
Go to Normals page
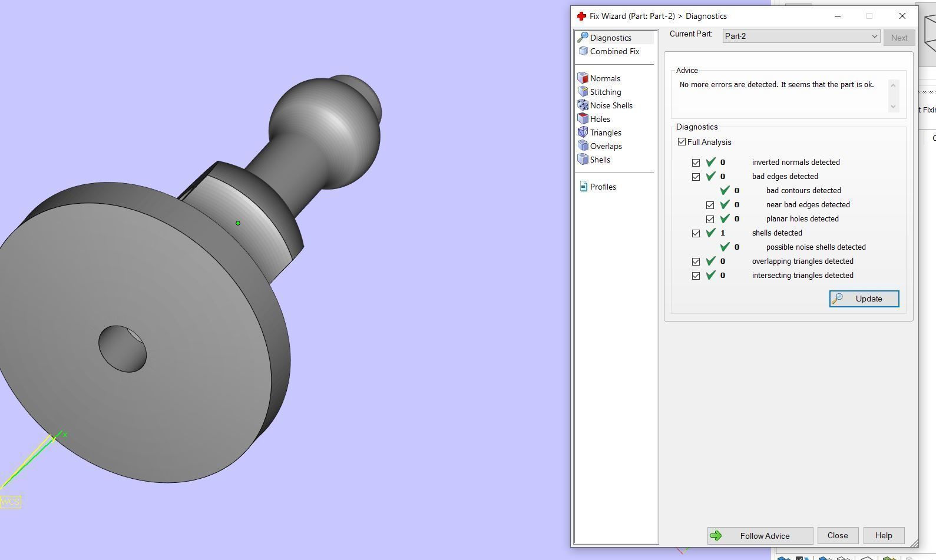(605, 78)
